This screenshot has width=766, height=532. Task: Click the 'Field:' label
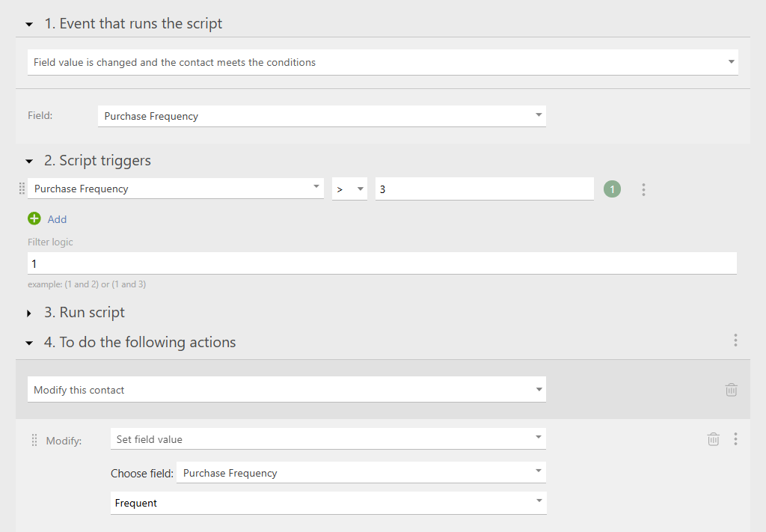coord(40,115)
